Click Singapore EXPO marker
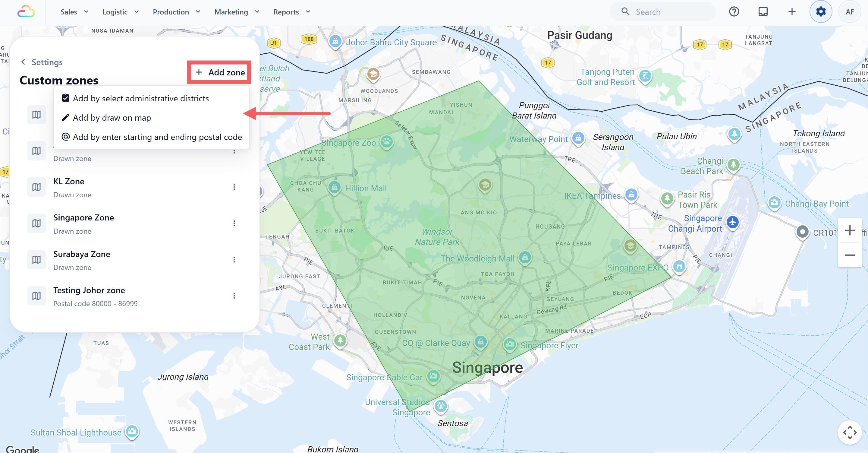The image size is (868, 453). 679,267
